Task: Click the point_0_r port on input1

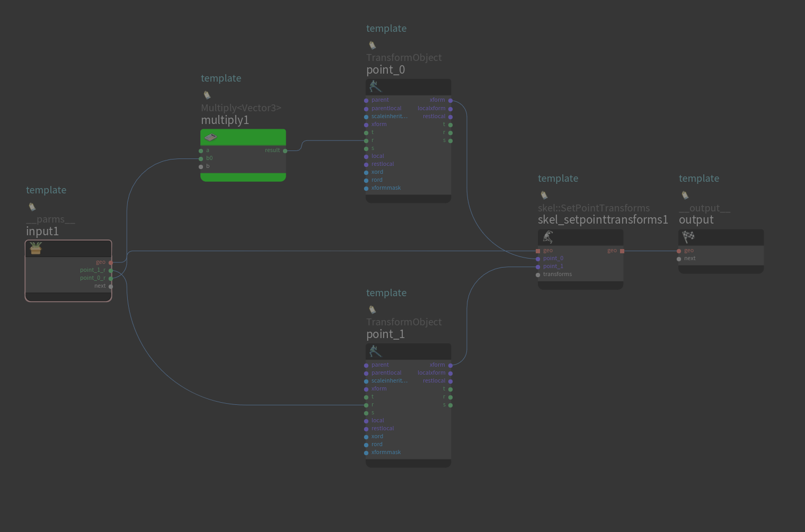Action: click(111, 278)
